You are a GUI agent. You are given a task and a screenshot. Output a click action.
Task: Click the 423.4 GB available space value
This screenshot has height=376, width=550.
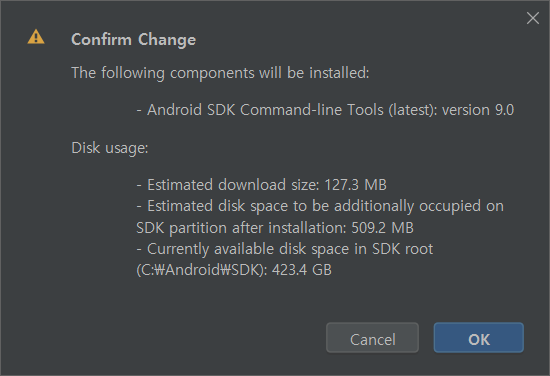[x=302, y=270]
